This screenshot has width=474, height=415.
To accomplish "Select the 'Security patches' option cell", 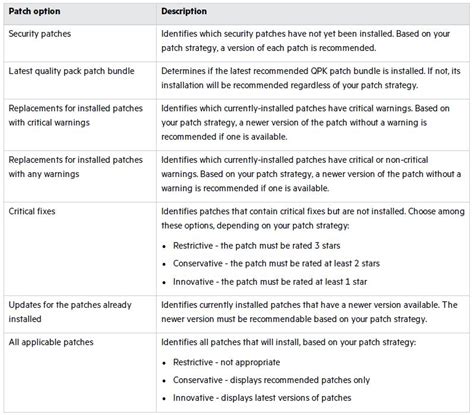I will 40,34.
